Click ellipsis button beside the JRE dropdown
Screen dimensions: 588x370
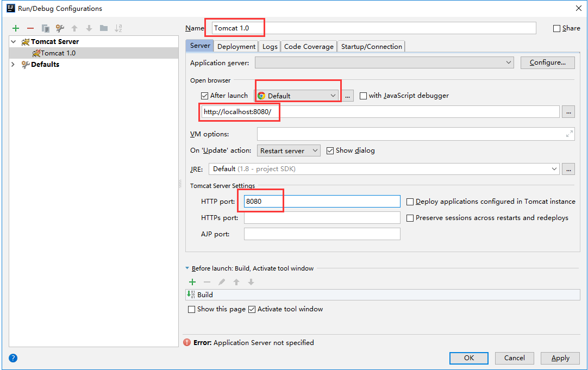click(568, 169)
